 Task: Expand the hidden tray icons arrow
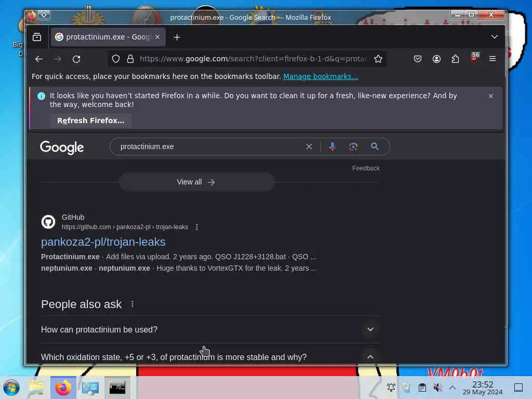[x=453, y=387]
